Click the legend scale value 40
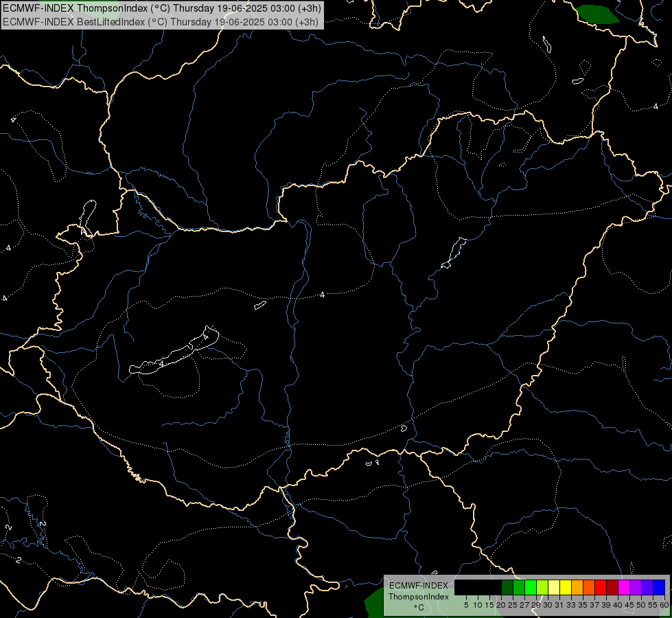This screenshot has height=618, width=672. [617, 605]
